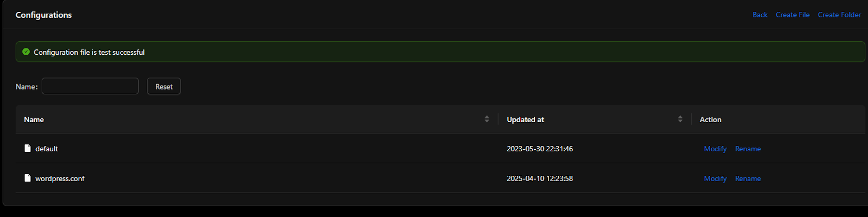Viewport: 868px width, 217px height.
Task: Go Back using the top link
Action: pyautogui.click(x=760, y=15)
